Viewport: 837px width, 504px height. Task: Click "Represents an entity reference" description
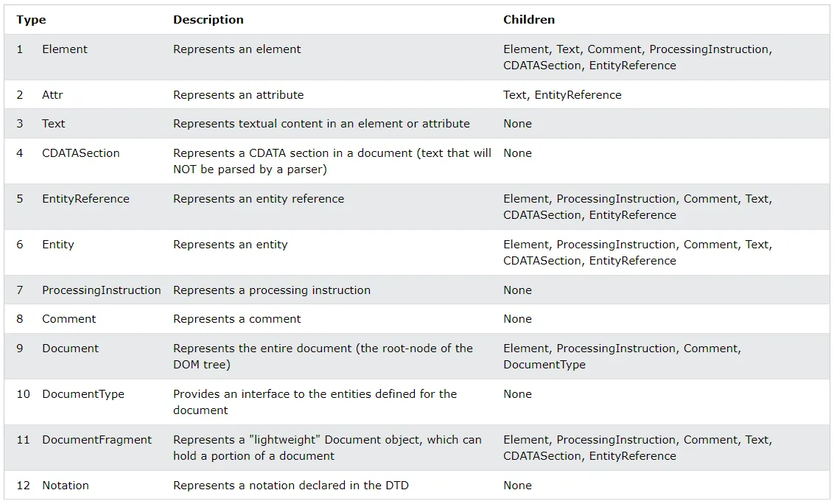(259, 199)
